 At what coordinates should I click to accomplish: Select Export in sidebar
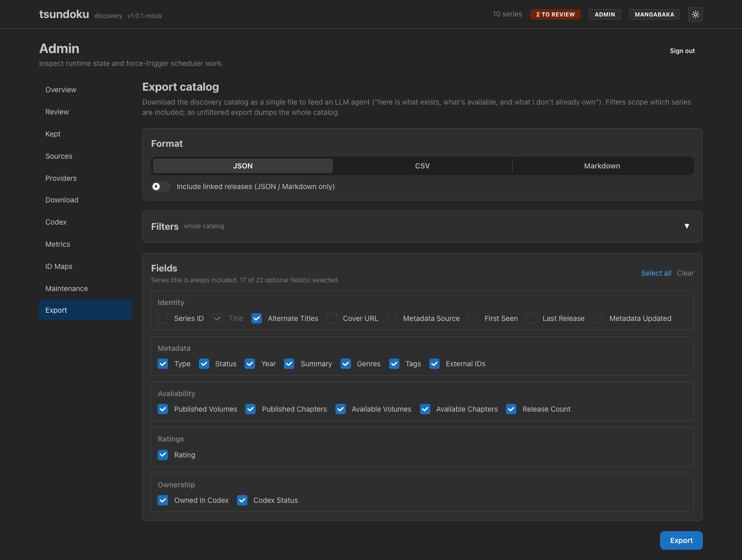coord(86,310)
